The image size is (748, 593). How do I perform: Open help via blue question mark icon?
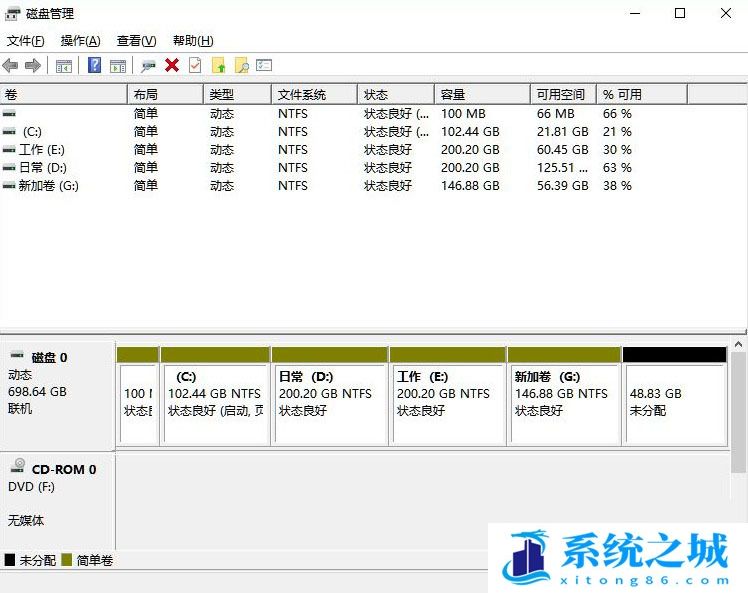pyautogui.click(x=95, y=65)
